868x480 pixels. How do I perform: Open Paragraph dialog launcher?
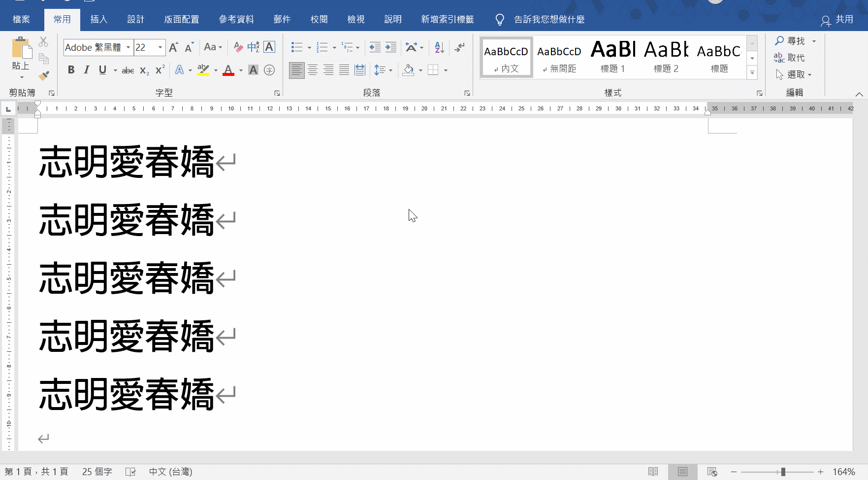click(467, 93)
